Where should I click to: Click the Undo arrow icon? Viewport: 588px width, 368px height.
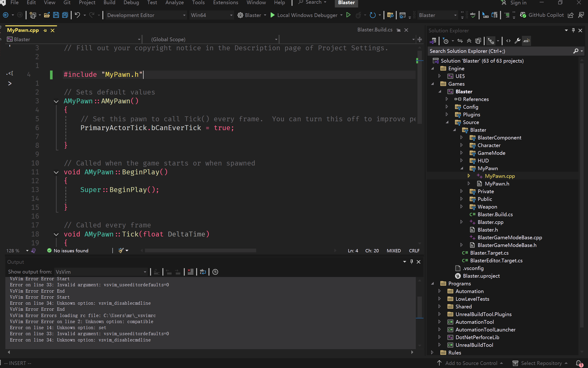pyautogui.click(x=77, y=15)
